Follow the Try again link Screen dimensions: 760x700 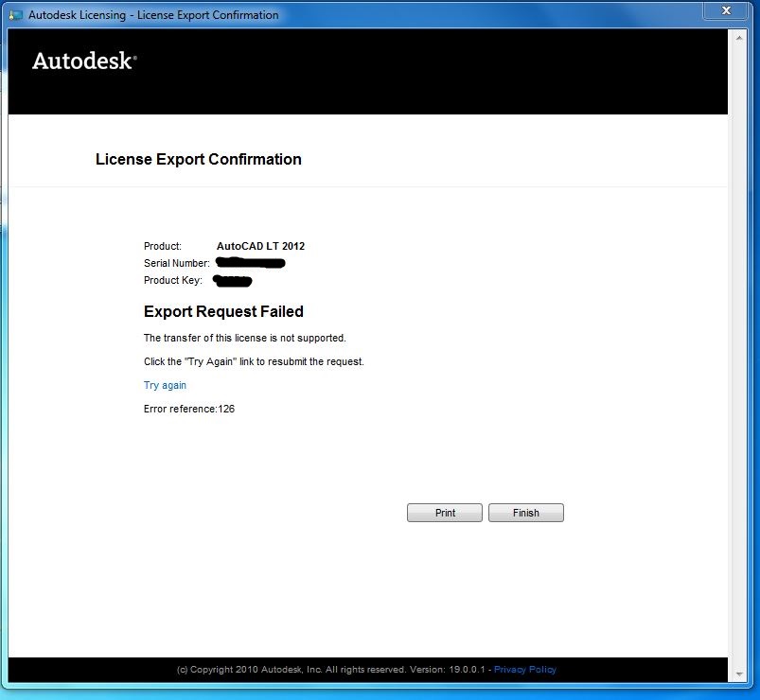pyautogui.click(x=165, y=385)
